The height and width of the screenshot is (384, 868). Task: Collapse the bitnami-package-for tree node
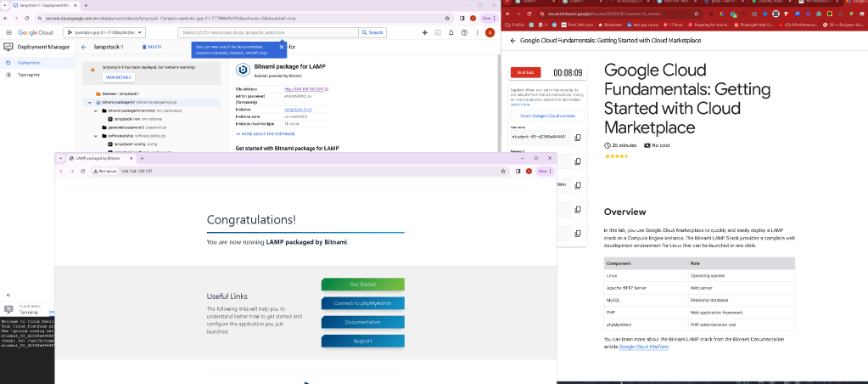click(x=90, y=103)
